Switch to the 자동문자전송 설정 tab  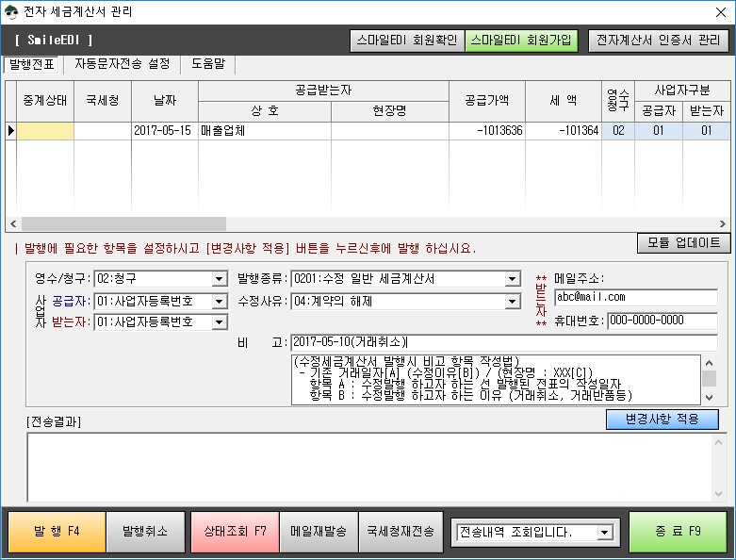click(123, 64)
